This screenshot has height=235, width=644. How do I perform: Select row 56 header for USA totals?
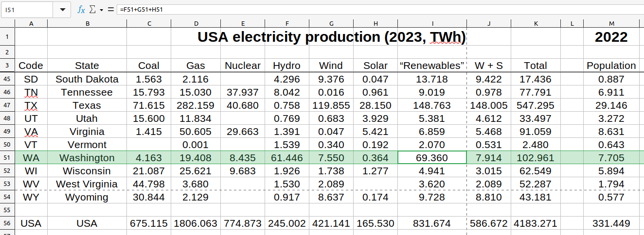7,223
